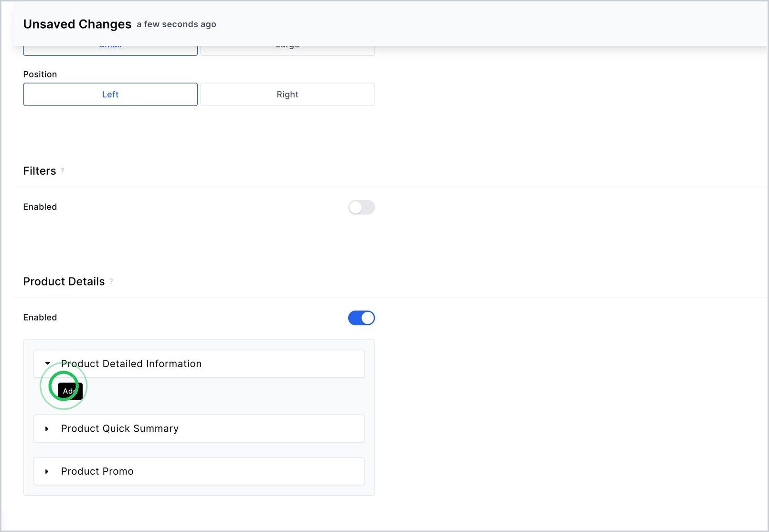Click the Filters help question mark icon
The image size is (769, 532).
63,170
